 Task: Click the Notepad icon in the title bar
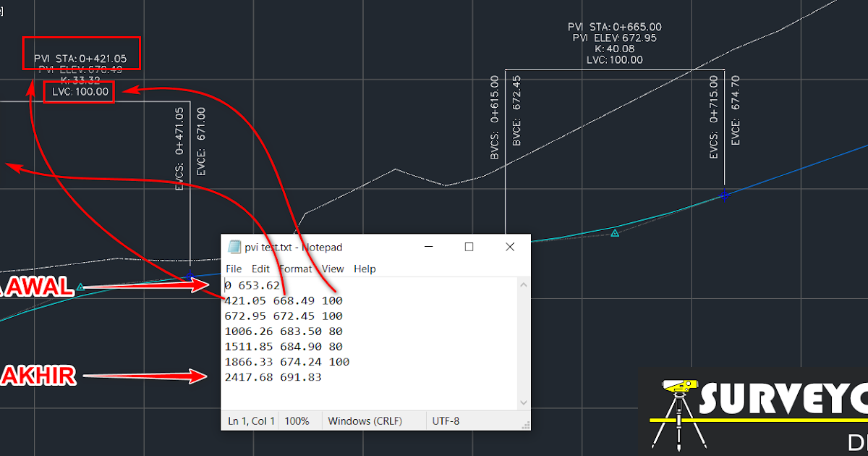pyautogui.click(x=234, y=247)
